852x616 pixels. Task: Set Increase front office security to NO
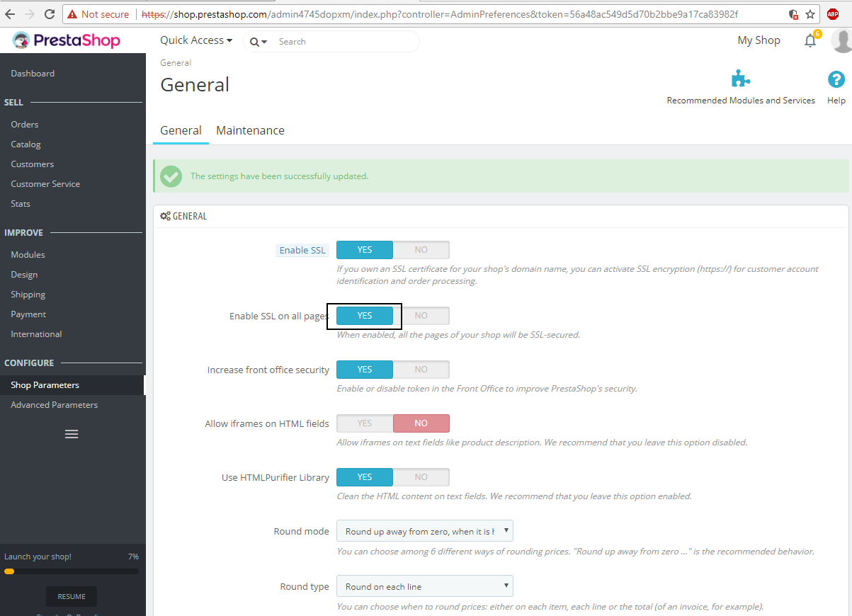coord(421,370)
